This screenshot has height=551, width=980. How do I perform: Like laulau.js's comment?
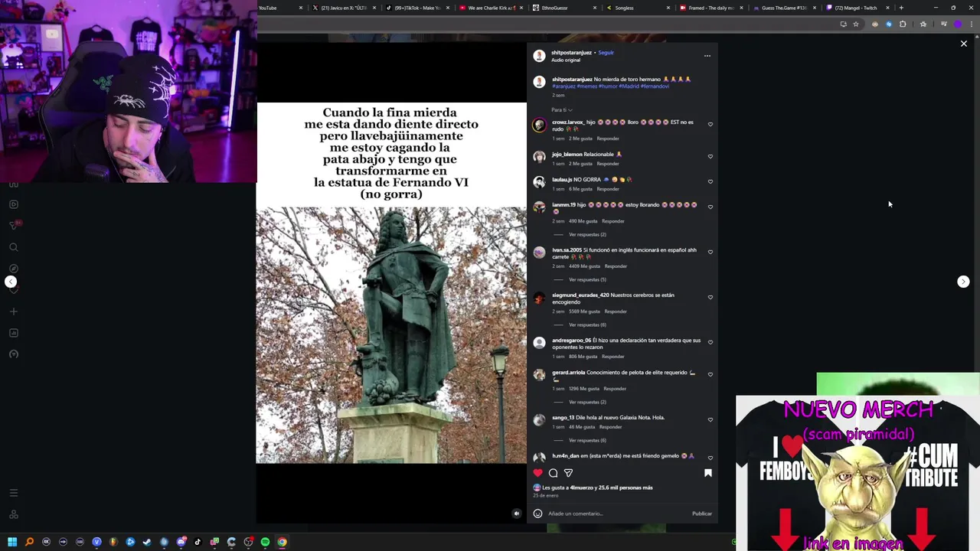710,181
